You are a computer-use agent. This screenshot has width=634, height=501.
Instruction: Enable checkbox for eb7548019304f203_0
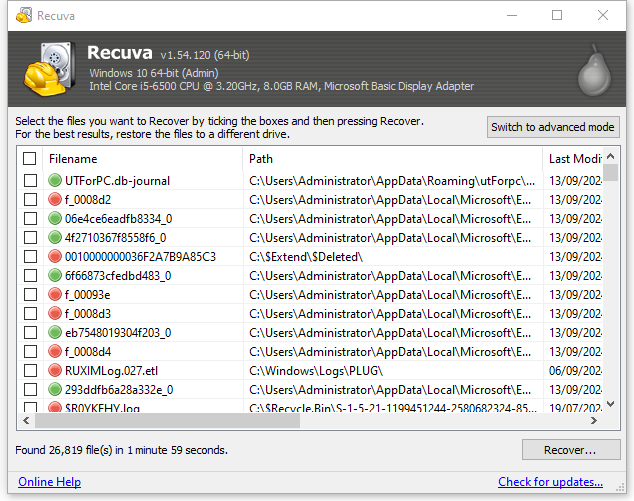click(30, 333)
